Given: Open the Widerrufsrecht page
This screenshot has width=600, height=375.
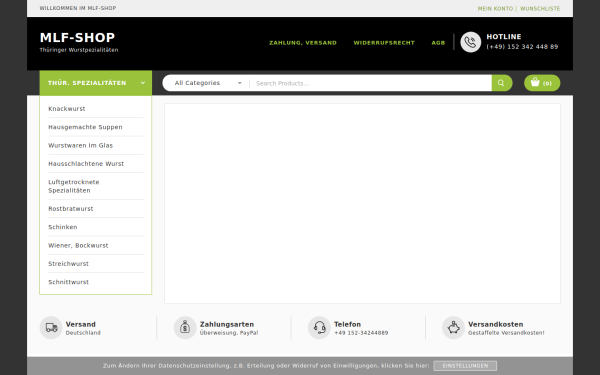Looking at the screenshot, I should pyautogui.click(x=384, y=43).
